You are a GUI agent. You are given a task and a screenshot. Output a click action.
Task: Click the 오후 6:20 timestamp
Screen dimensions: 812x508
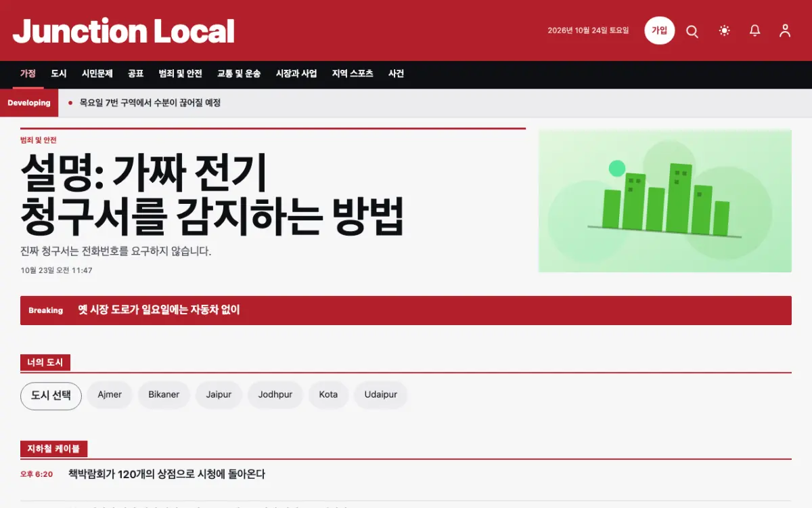click(x=37, y=474)
